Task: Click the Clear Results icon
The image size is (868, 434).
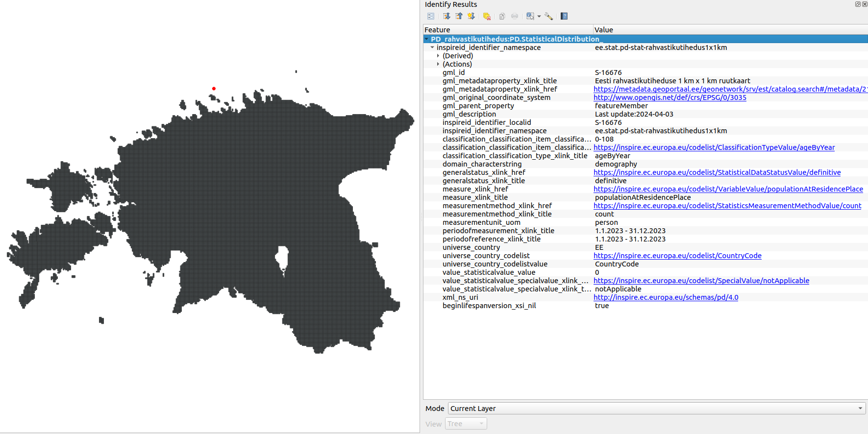Action: click(x=487, y=16)
